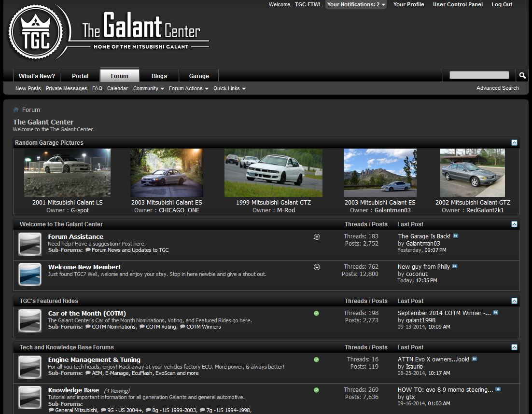Viewport: 532px width, 414px height.
Task: Open Private Messages link
Action: (x=67, y=88)
